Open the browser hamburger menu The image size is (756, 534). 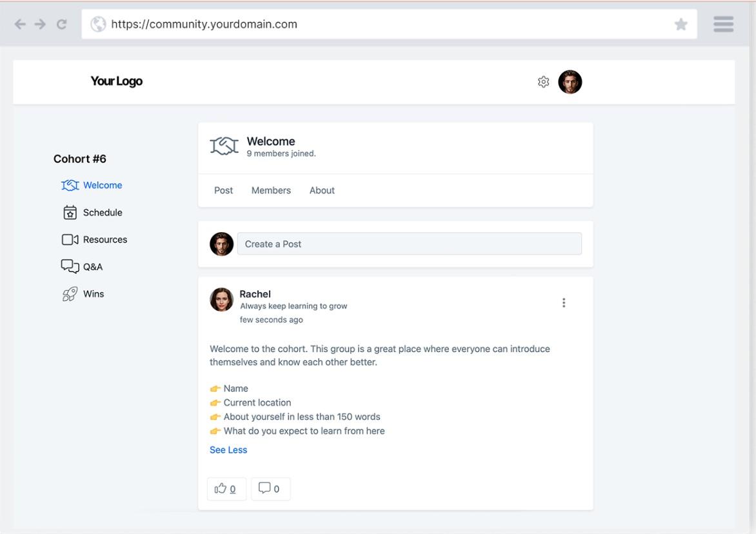723,25
